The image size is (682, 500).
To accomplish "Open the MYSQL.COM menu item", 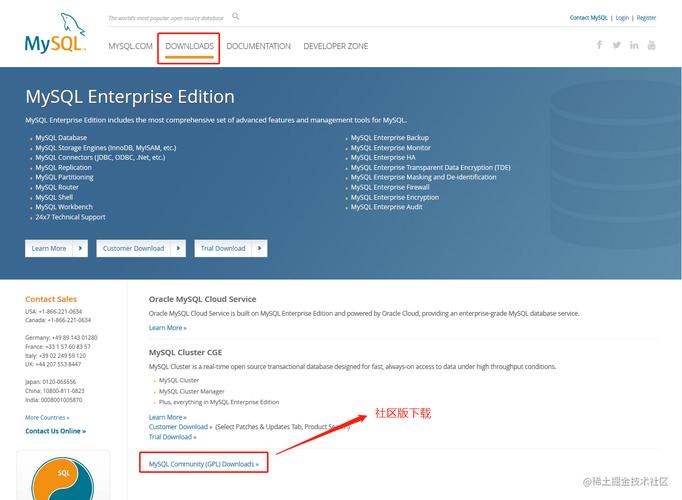I will coord(130,46).
